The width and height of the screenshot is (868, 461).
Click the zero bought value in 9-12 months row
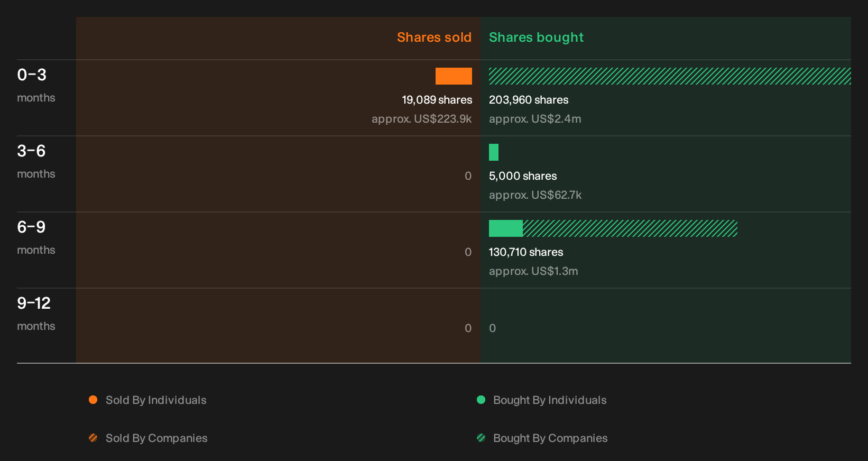tap(493, 328)
